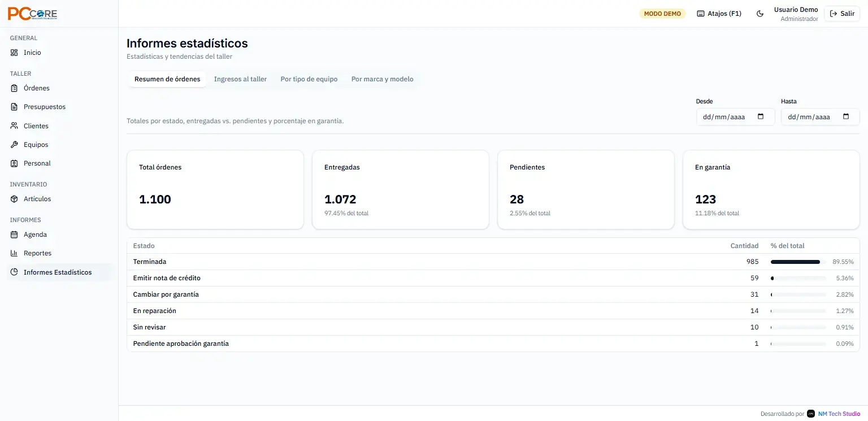Click the keyboard icon next to Atajos
The image size is (868, 421).
pos(701,14)
